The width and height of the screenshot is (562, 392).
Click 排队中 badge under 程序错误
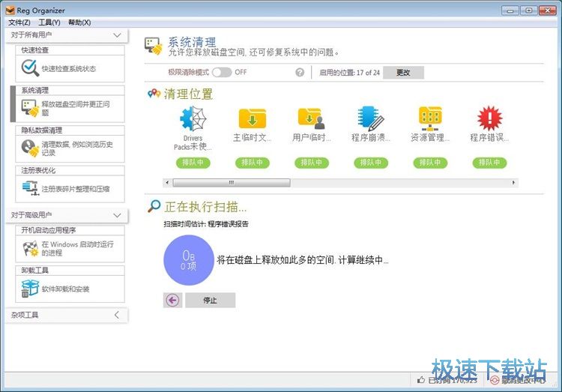pos(489,163)
